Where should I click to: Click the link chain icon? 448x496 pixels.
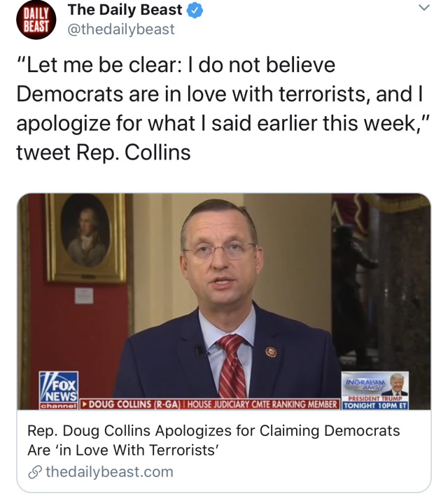34,472
